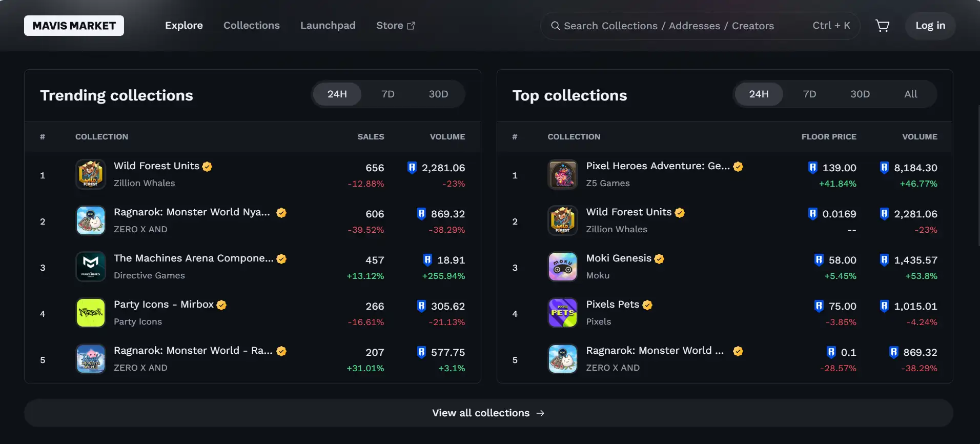Open the shopping cart icon
Viewport: 980px width, 444px height.
click(882, 26)
